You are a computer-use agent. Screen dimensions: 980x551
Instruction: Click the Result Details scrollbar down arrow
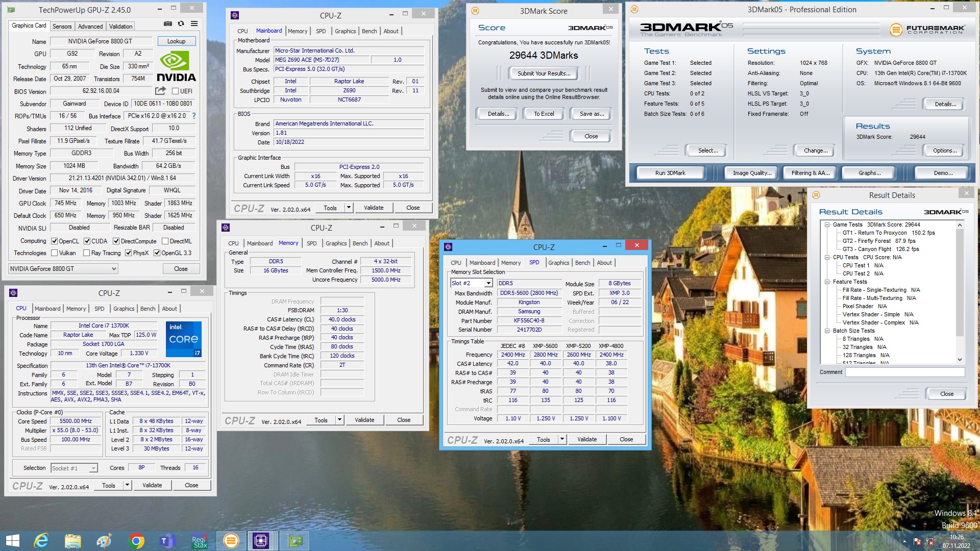pos(960,359)
